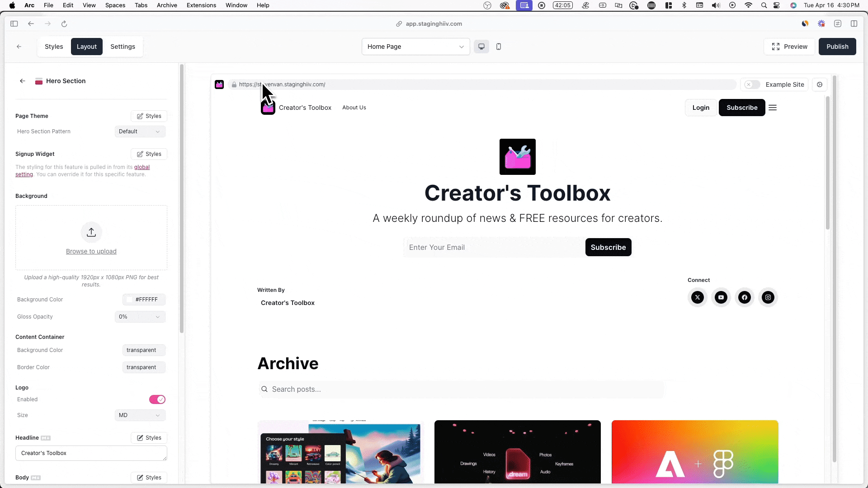The height and width of the screenshot is (488, 868).
Task: Click the upload arrow icon in Background
Action: click(91, 232)
